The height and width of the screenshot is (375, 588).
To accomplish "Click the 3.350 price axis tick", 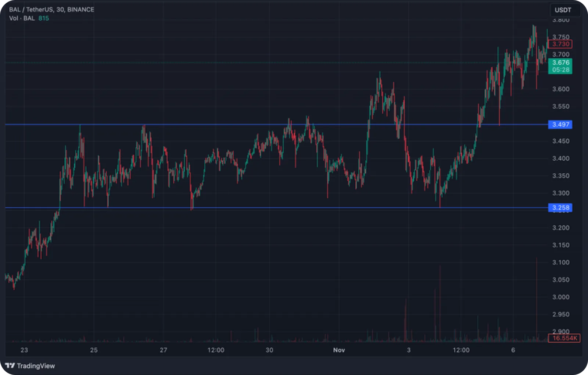I will coord(561,176).
